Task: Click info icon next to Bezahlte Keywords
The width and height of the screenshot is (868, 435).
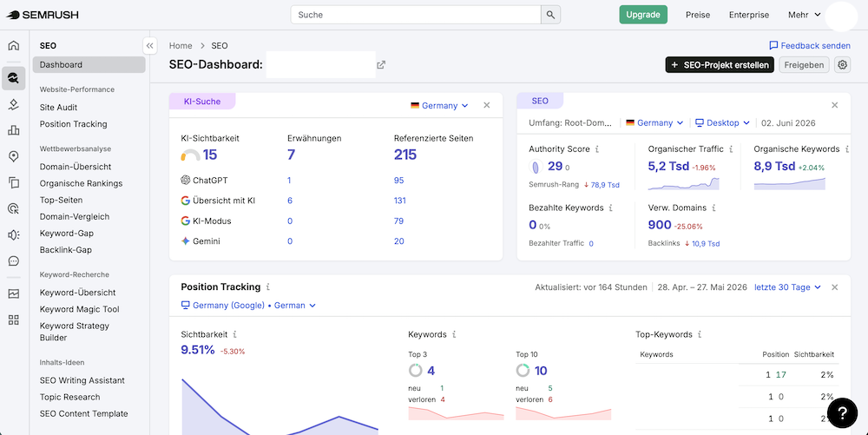Action: pos(610,208)
